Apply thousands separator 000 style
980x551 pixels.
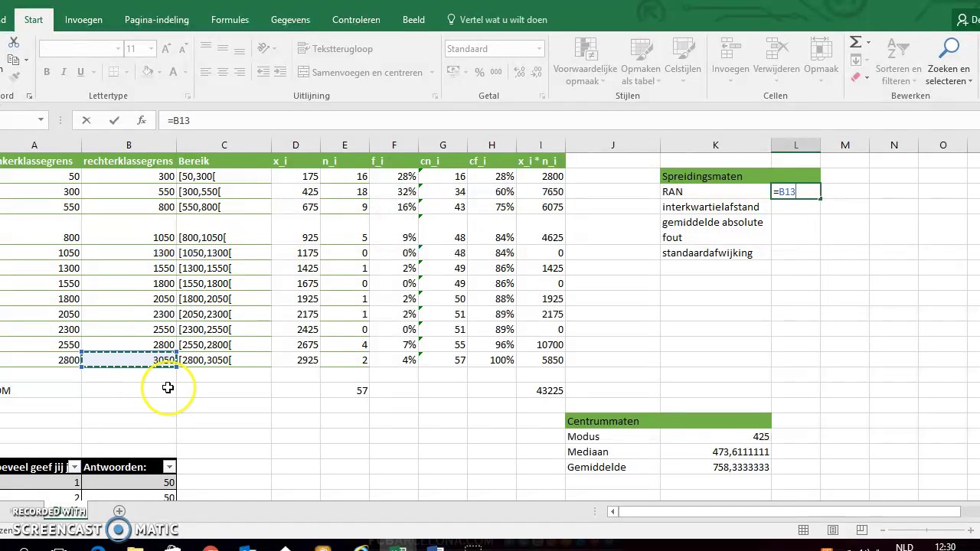pyautogui.click(x=497, y=72)
